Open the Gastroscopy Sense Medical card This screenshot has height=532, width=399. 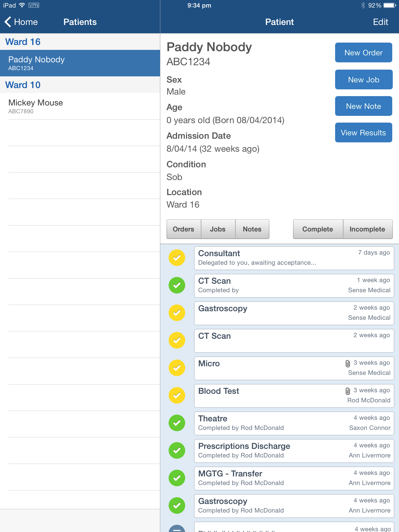point(294,313)
